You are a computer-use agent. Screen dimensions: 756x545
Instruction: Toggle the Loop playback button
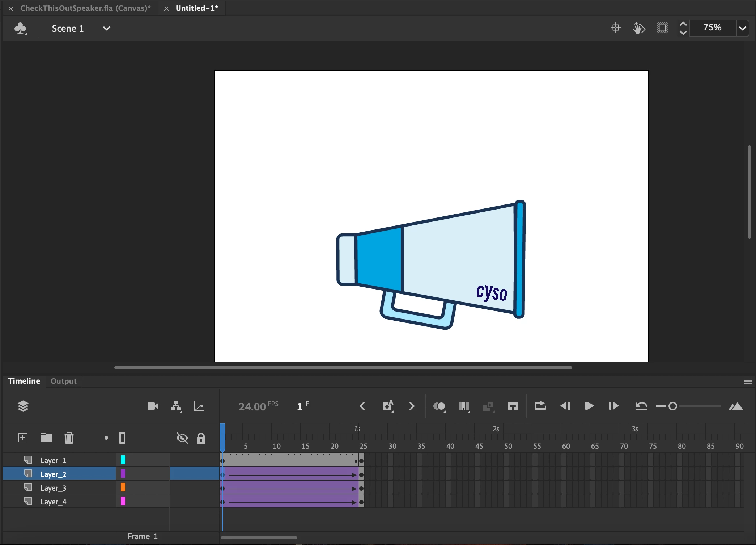540,406
